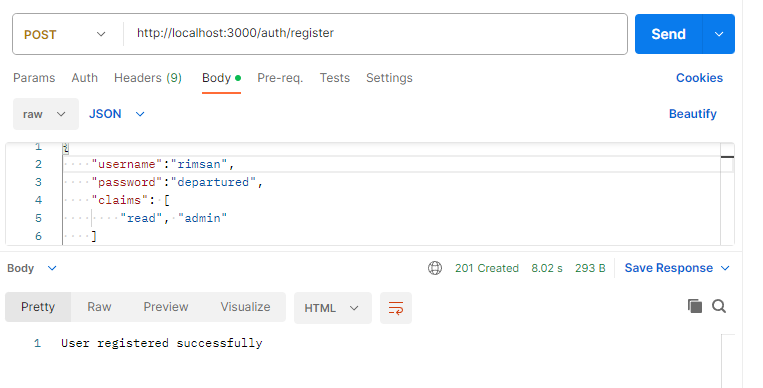Click the request URL input field
This screenshot has width=763, height=388.
375,34
